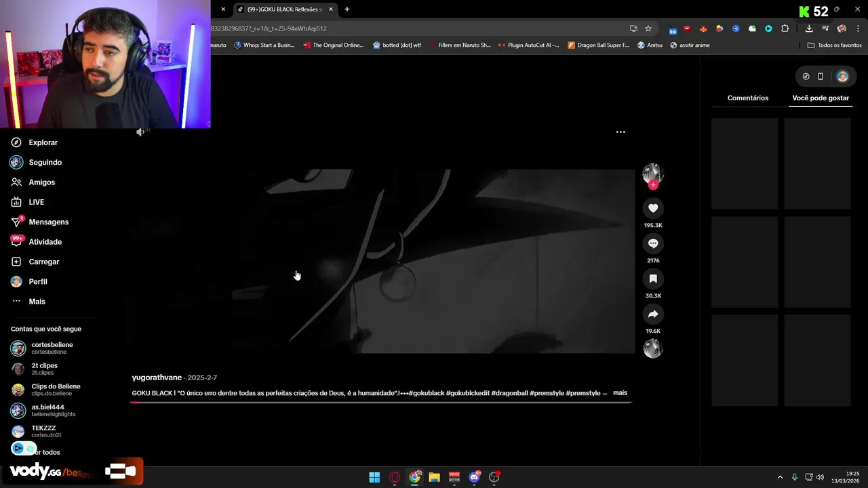Save video with bookmark icon
This screenshot has height=488, width=868.
[653, 279]
